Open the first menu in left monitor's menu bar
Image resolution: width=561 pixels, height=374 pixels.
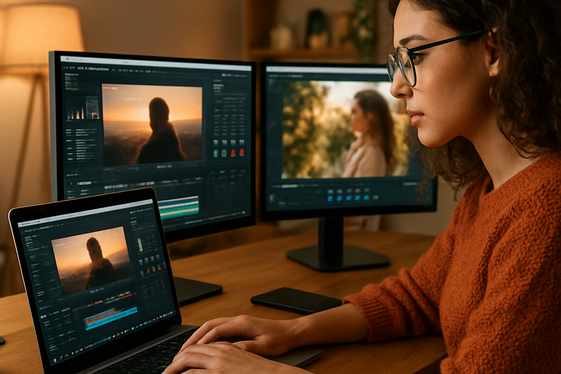click(x=65, y=67)
